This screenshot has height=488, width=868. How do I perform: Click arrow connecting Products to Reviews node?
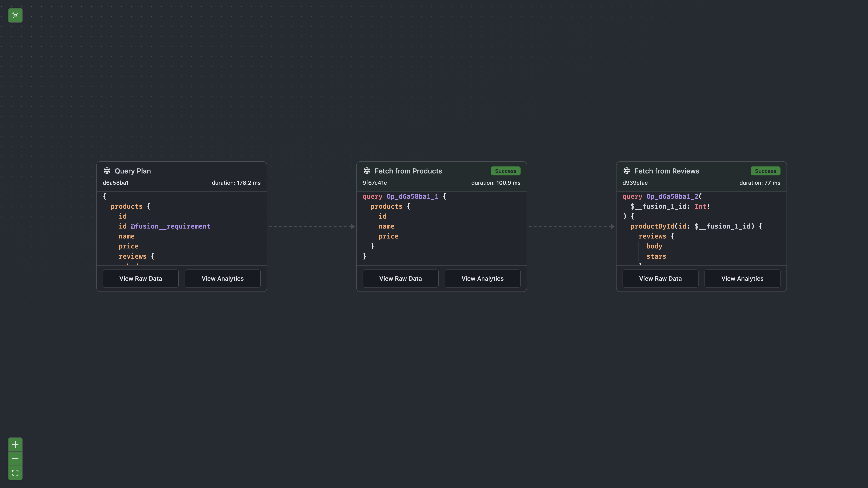coord(572,226)
